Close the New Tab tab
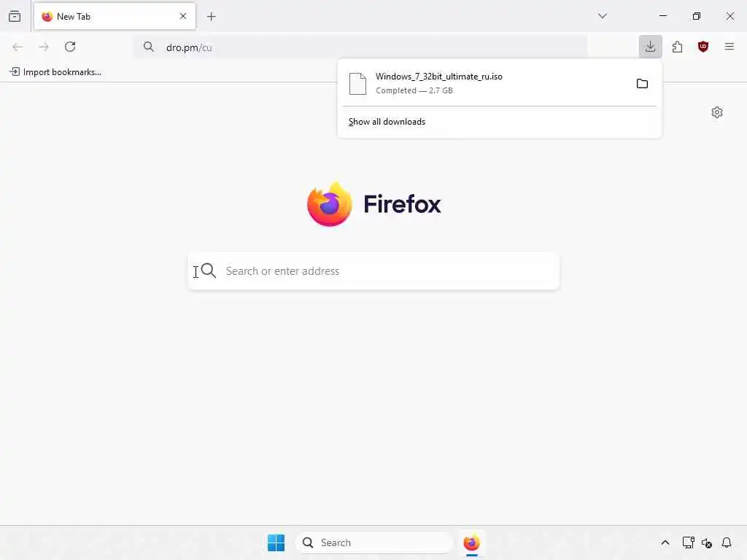Viewport: 747px width, 560px height. point(183,16)
